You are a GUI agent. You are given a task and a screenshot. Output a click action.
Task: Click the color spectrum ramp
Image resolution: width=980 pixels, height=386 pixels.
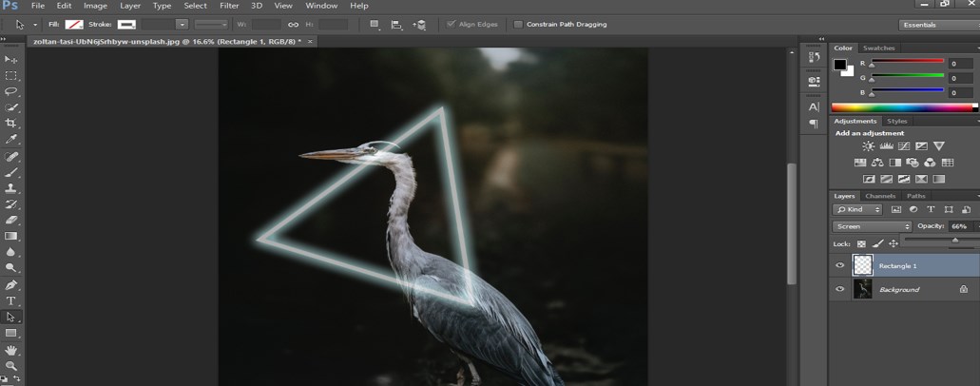[x=902, y=107]
